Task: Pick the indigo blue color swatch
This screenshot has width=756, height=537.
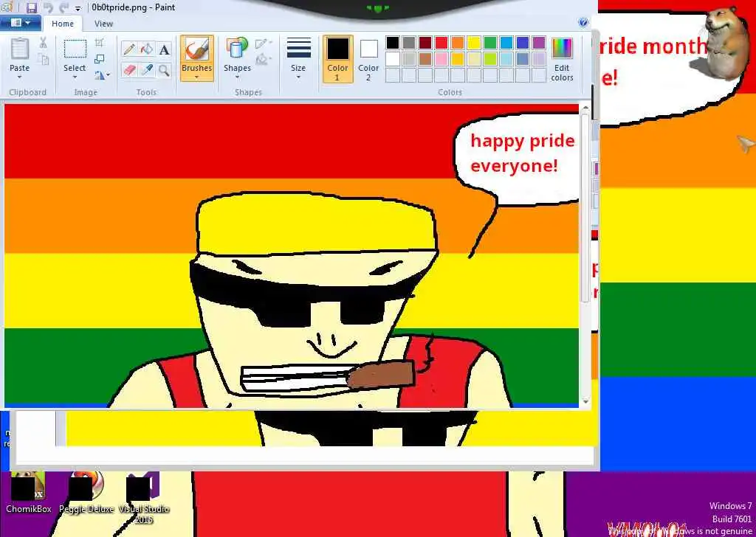Action: (523, 43)
